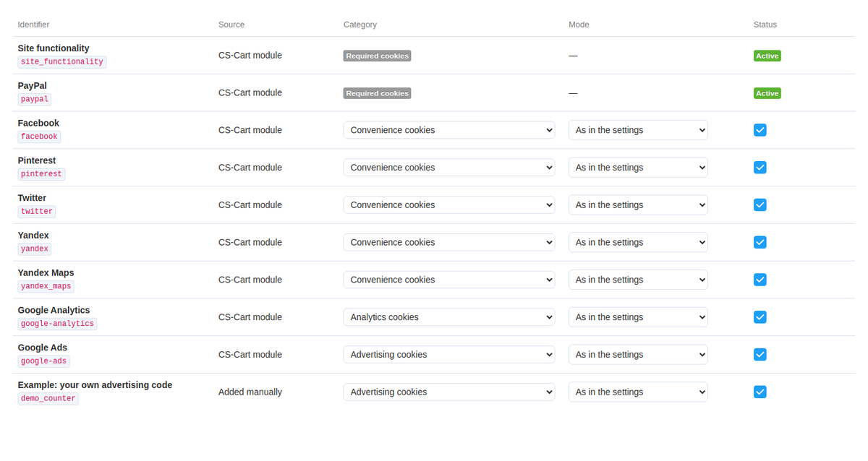Expand the Twitter mode dropdown
Image resolution: width=868 pixels, height=461 pixels.
(x=638, y=205)
